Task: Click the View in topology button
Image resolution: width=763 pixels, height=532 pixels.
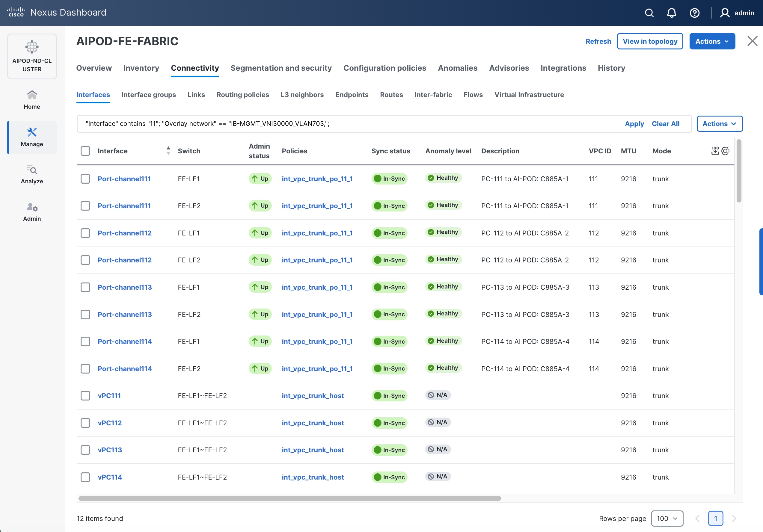Action: [x=650, y=42]
